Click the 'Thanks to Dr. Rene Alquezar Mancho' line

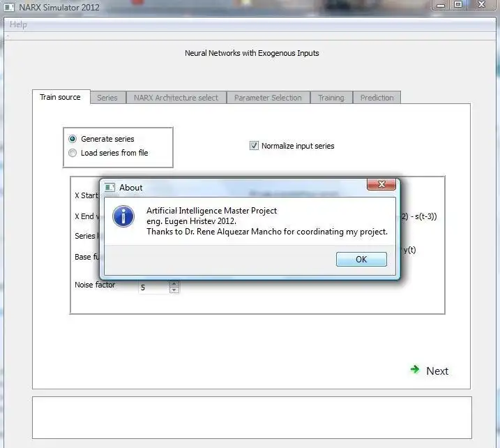point(267,232)
